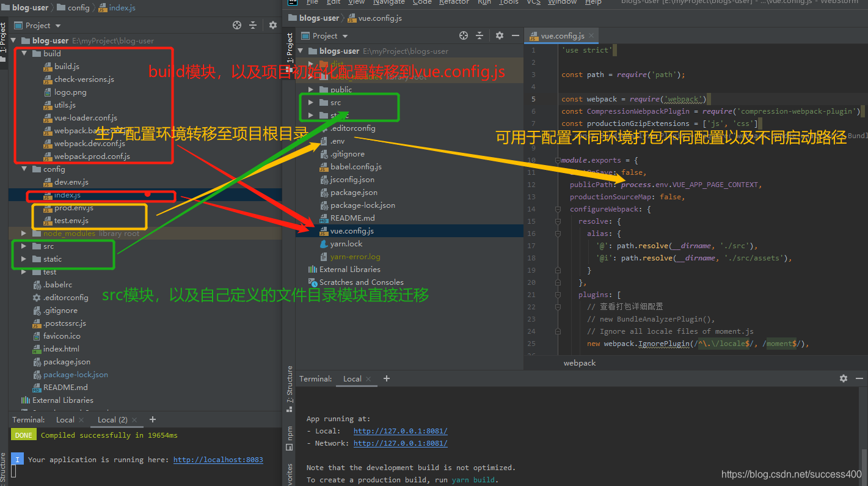Open gear settings in blogs-user Project panel
Screen dimensions: 868x486
pyautogui.click(x=500, y=35)
